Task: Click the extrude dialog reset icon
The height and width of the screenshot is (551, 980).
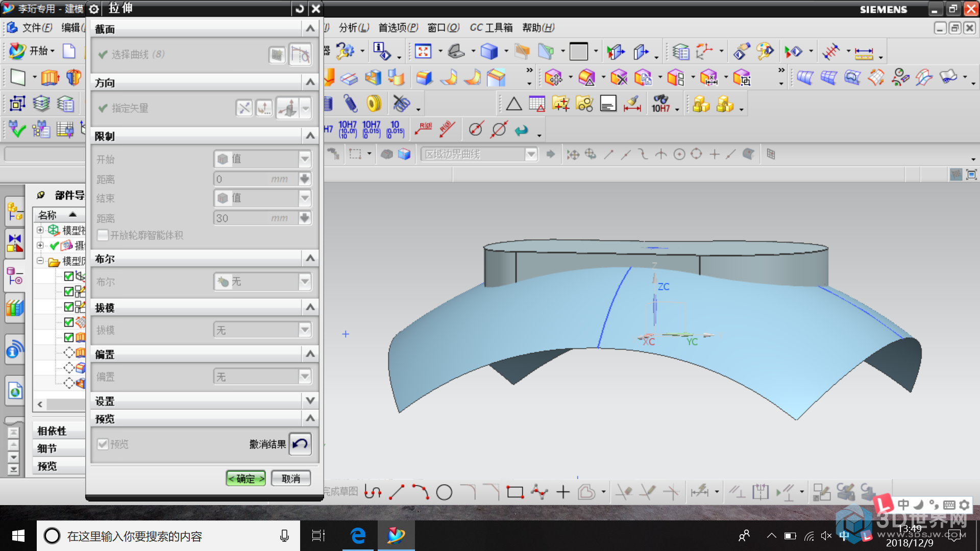Action: click(300, 8)
